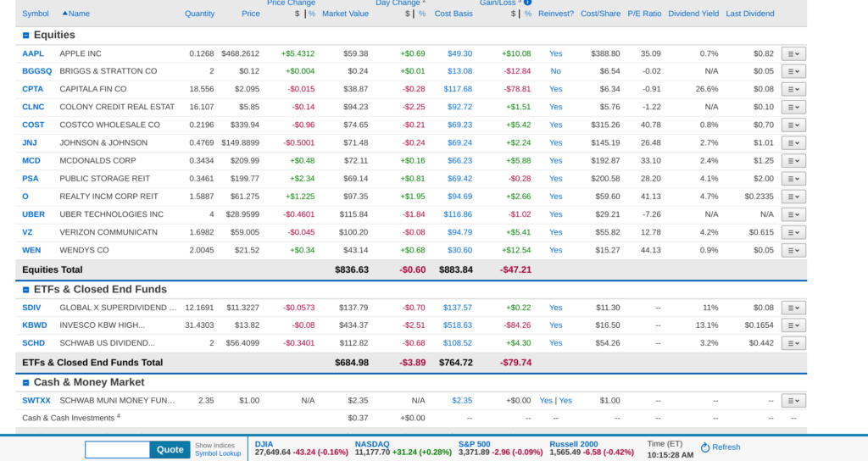Image resolution: width=868 pixels, height=461 pixels.
Task: Click the Gain/Loss info icon
Action: (x=527, y=3)
